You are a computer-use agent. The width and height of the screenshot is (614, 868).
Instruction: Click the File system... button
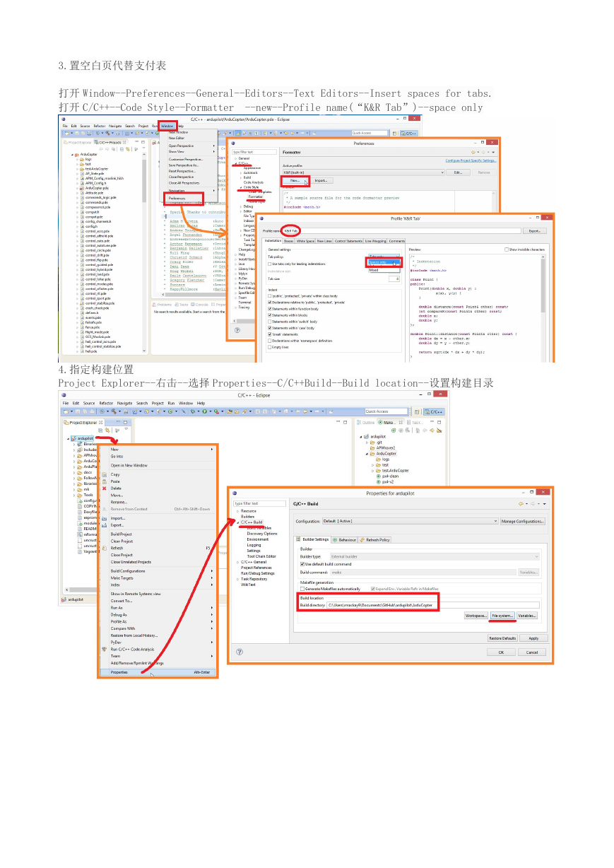pyautogui.click(x=502, y=616)
